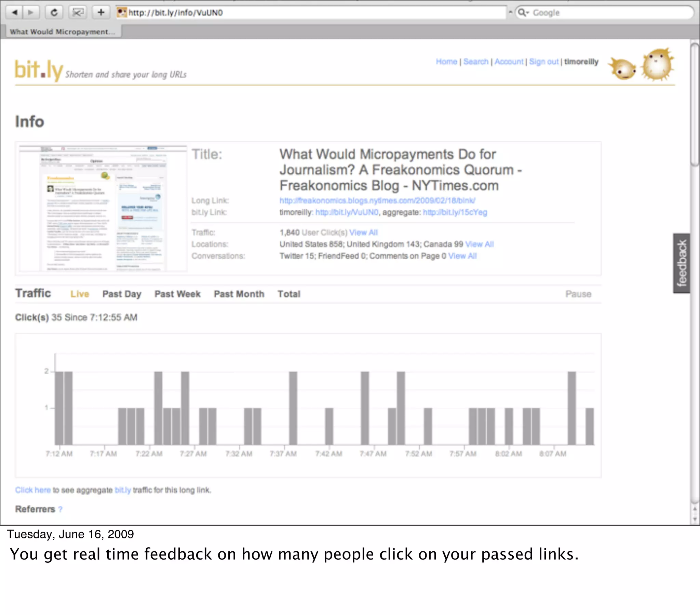Click the 7:37 AM traffic bar in chart
This screenshot has height=615, width=700.
tap(293, 408)
